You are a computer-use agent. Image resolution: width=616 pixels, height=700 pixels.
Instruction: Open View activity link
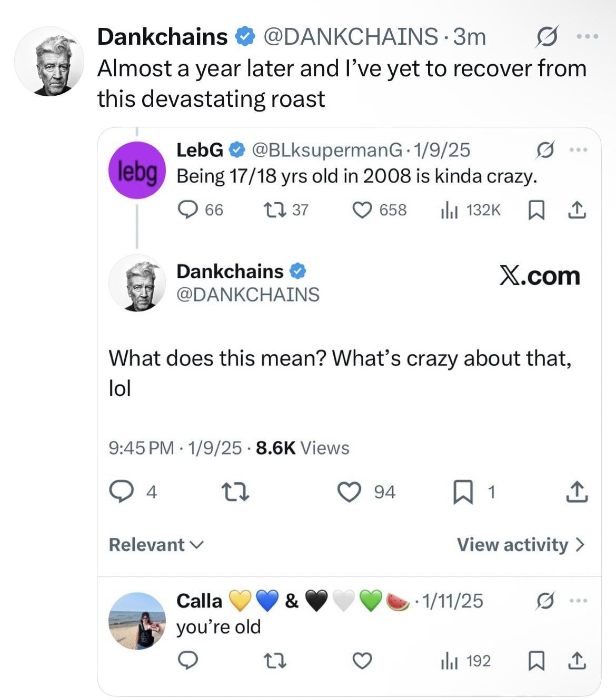[520, 545]
